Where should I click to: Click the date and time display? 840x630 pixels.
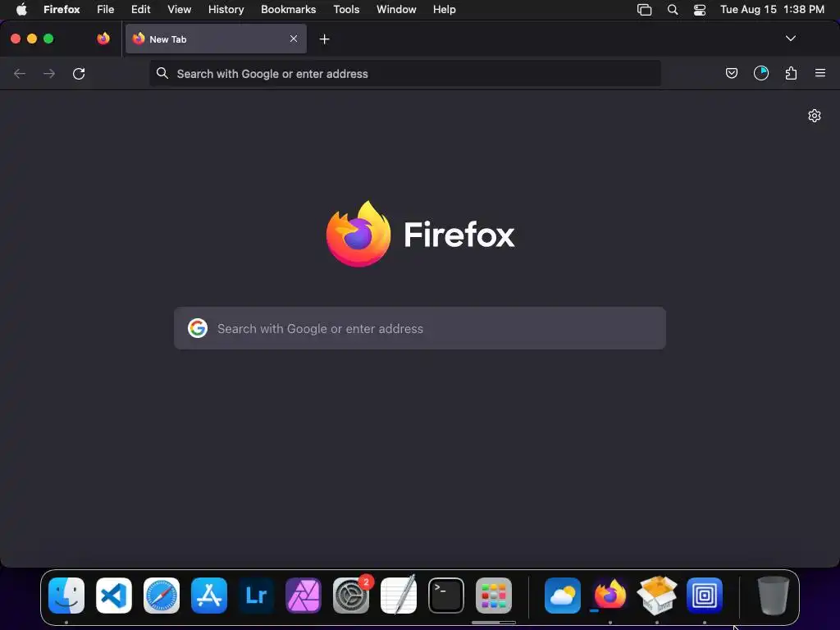pyautogui.click(x=772, y=10)
